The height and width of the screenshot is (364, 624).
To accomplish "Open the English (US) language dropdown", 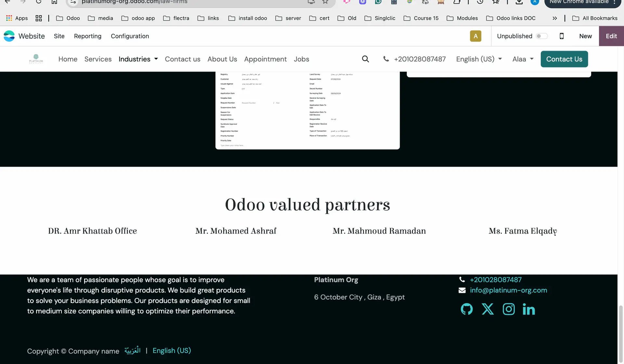I will tap(479, 59).
